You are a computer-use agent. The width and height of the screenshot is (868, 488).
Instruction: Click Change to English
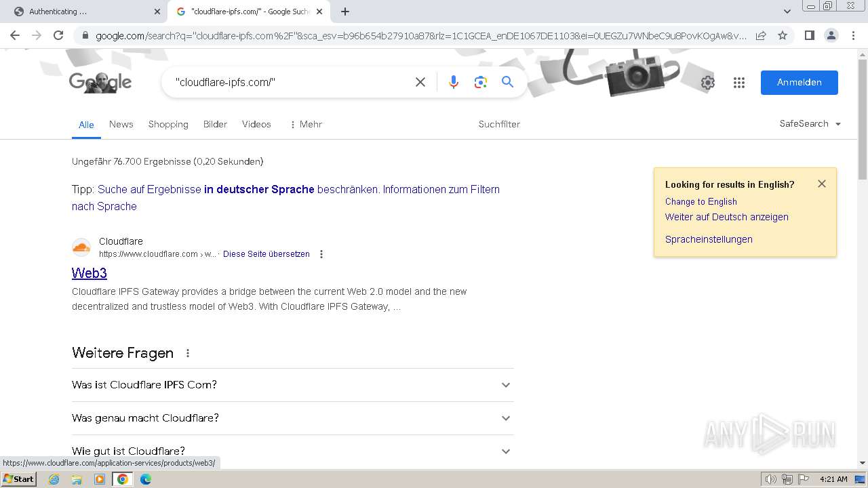(701, 201)
